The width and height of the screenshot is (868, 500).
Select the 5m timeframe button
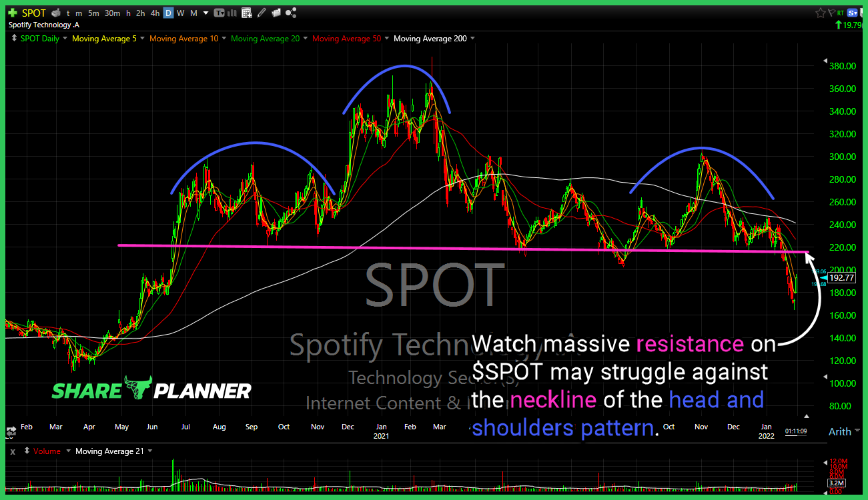(x=94, y=13)
